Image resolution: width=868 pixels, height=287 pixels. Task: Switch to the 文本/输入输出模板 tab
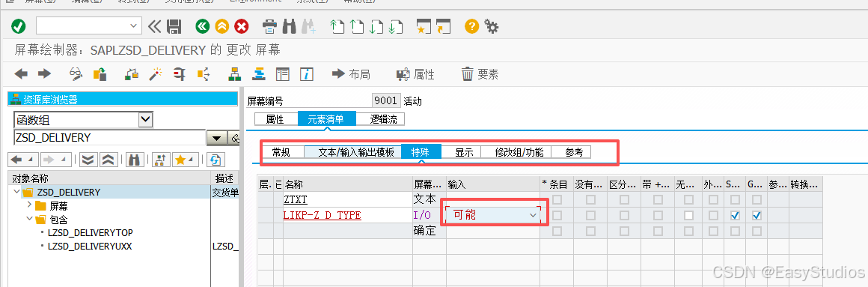click(x=352, y=152)
